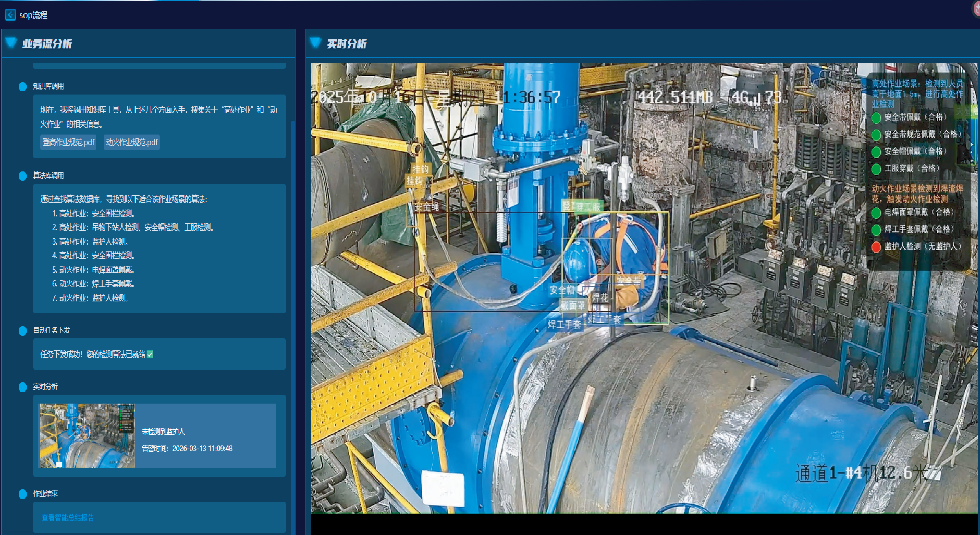Viewport: 980px width, 535px height.
Task: Click the 自动任务下发 timeline step dot
Action: (x=23, y=331)
